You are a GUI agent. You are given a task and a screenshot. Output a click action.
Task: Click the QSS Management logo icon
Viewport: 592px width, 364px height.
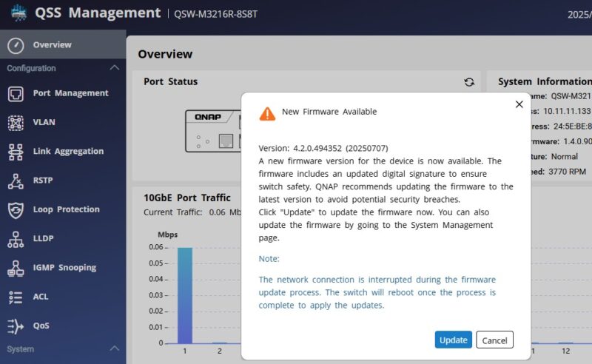tap(18, 13)
